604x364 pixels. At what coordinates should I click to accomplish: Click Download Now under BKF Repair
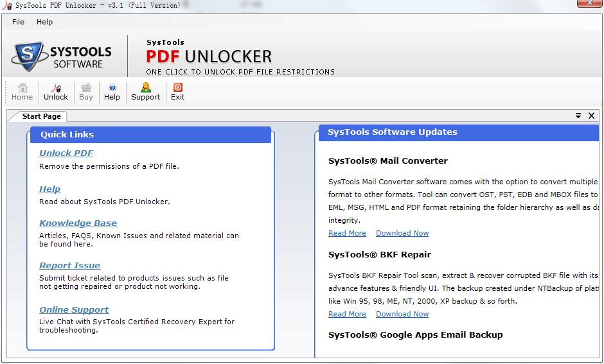[x=402, y=314]
